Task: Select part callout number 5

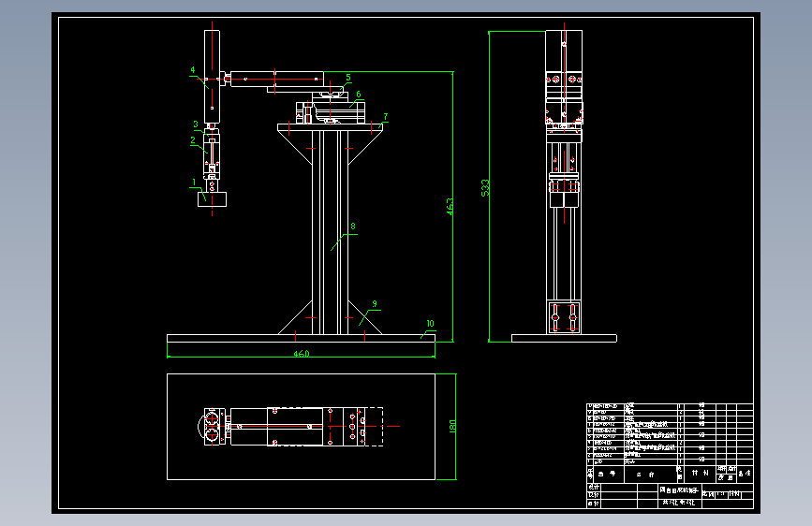Action: (x=348, y=78)
